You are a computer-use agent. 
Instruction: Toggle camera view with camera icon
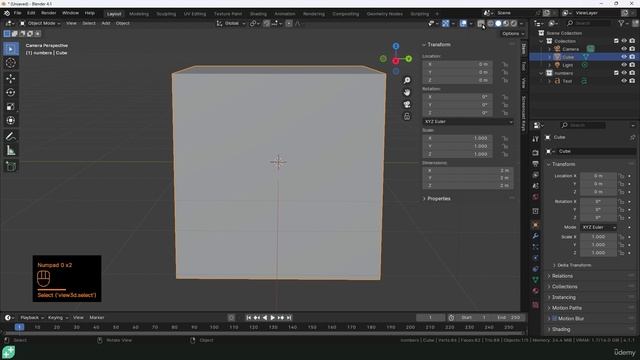coord(407,104)
